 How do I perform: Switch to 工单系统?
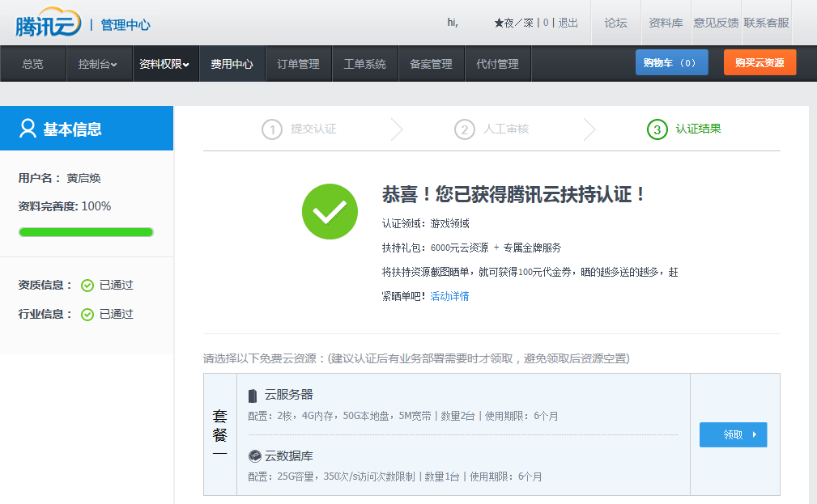point(364,64)
